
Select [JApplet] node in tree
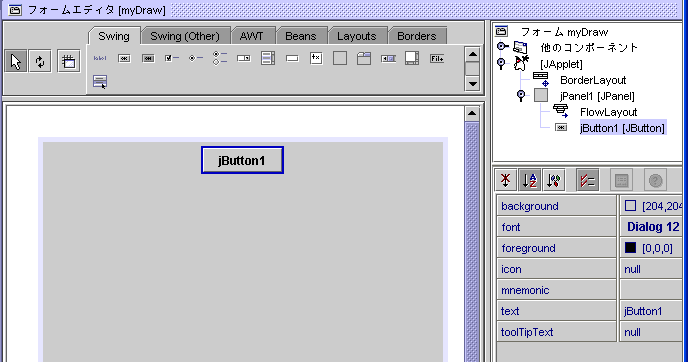(561, 64)
